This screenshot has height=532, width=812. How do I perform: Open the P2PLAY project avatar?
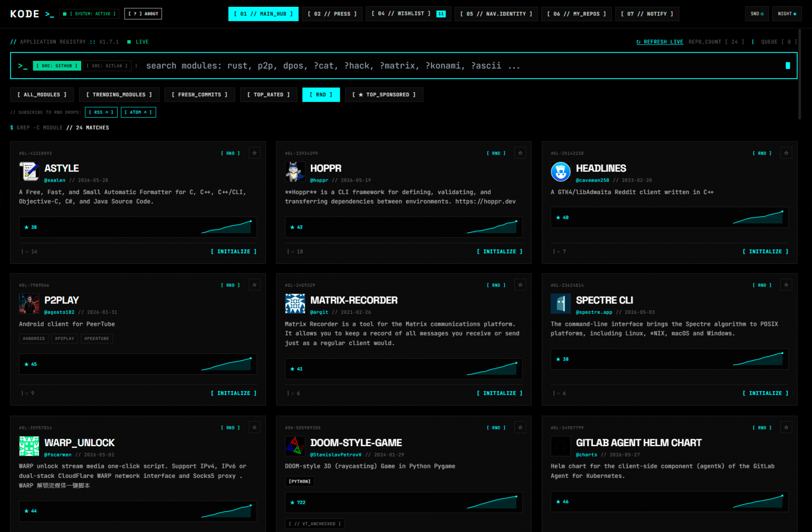click(29, 303)
